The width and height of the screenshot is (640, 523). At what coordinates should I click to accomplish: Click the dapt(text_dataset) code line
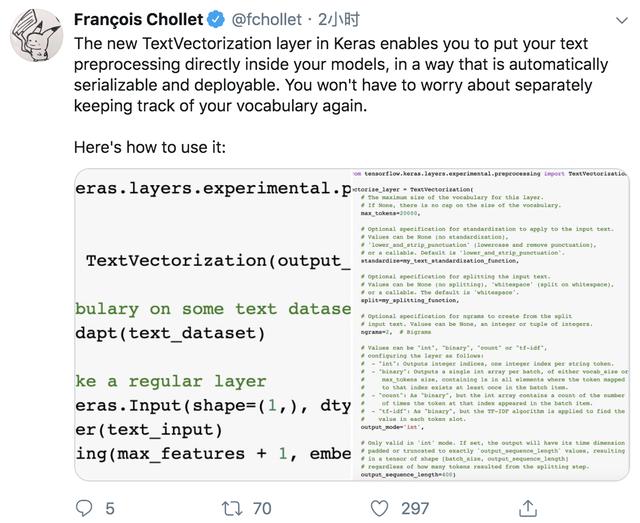170,333
